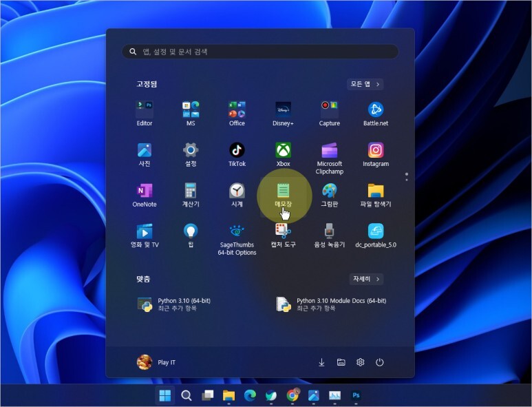The height and width of the screenshot is (407, 532).
Task: Open the Capture folder icon
Action: click(x=330, y=114)
